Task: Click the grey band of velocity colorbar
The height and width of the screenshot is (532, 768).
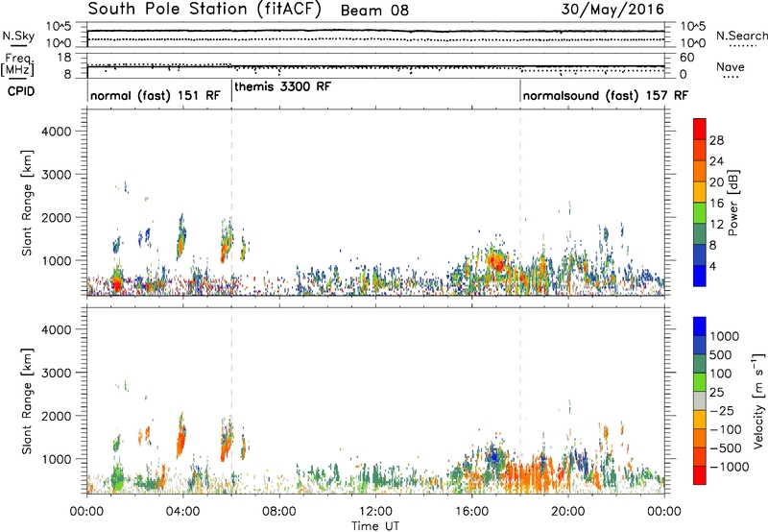Action: click(700, 400)
